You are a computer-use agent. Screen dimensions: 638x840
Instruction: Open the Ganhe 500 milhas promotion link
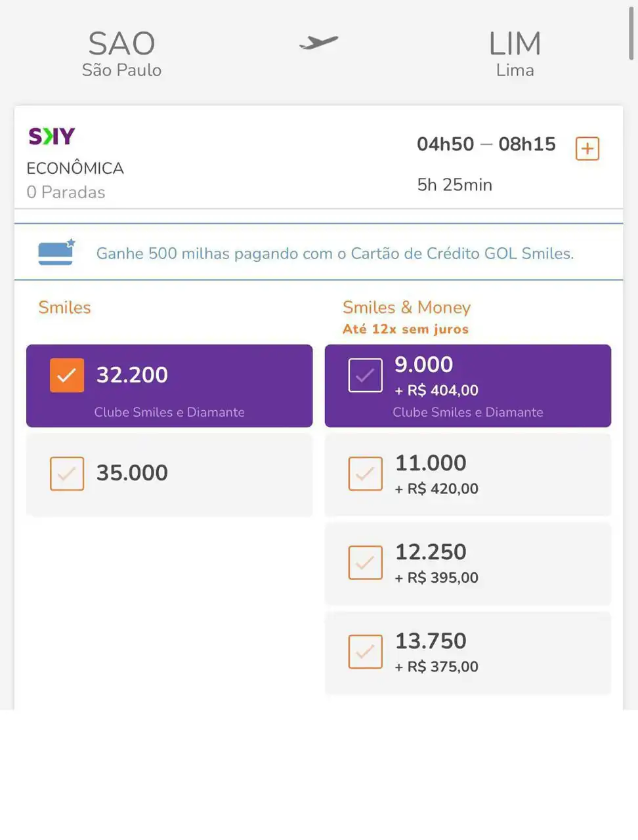coord(335,253)
